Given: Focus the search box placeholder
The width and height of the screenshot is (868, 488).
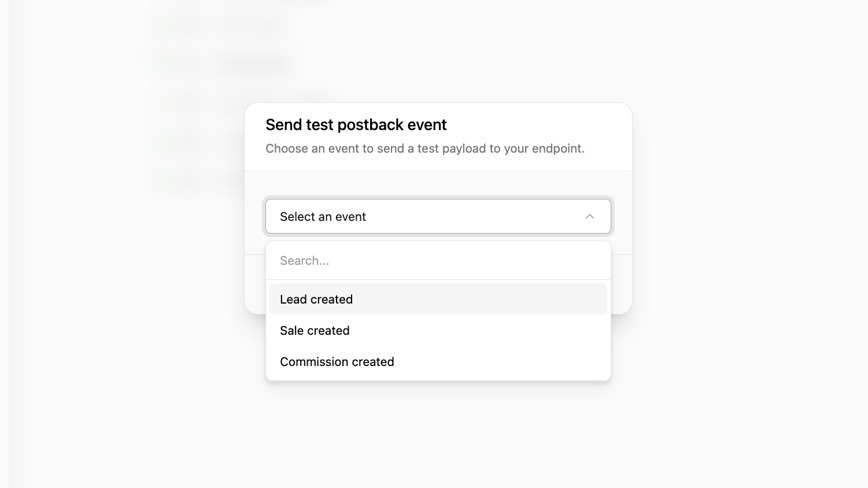Looking at the screenshot, I should [305, 260].
